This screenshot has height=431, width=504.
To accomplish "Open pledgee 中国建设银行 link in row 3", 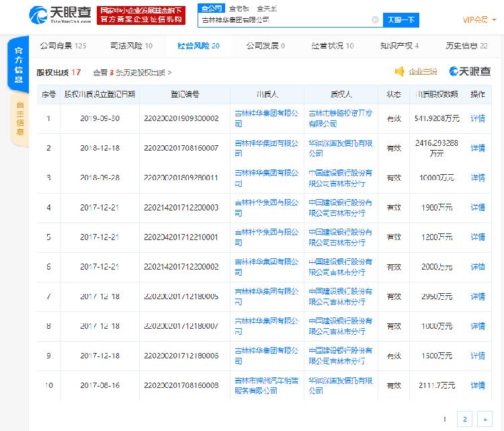I will pyautogui.click(x=341, y=178).
